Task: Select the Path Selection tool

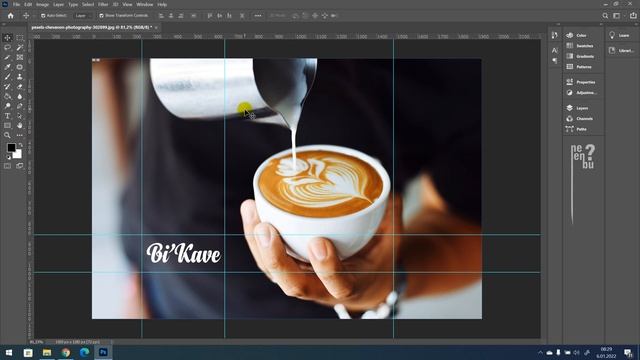Action: [20, 116]
